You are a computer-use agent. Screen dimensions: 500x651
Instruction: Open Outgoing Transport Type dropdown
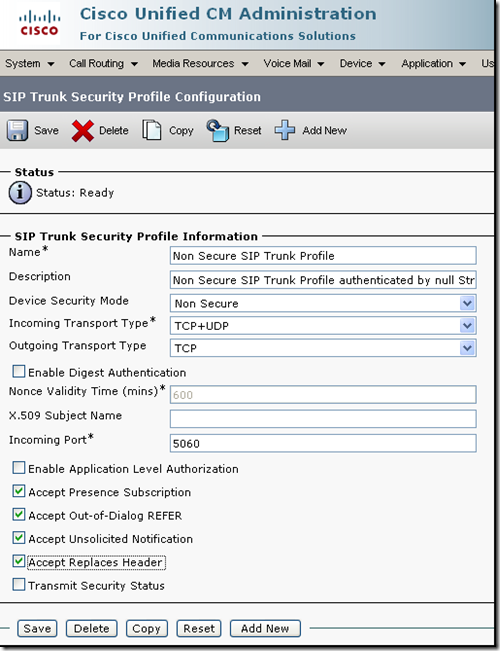[323, 348]
